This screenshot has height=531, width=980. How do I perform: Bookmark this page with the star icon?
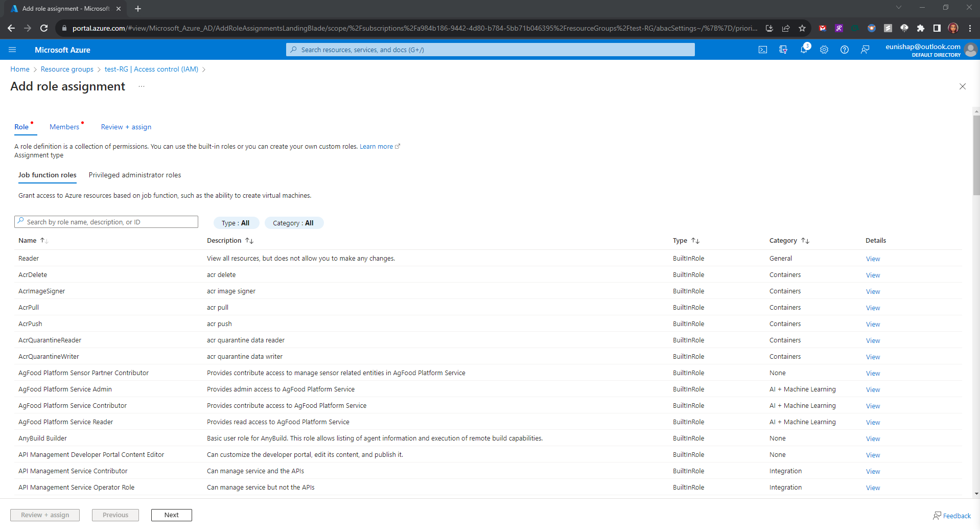802,28
